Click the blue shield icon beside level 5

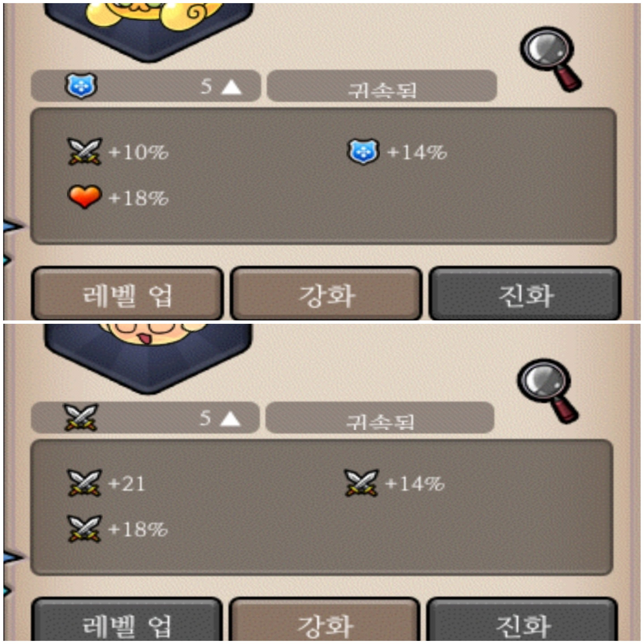[81, 86]
